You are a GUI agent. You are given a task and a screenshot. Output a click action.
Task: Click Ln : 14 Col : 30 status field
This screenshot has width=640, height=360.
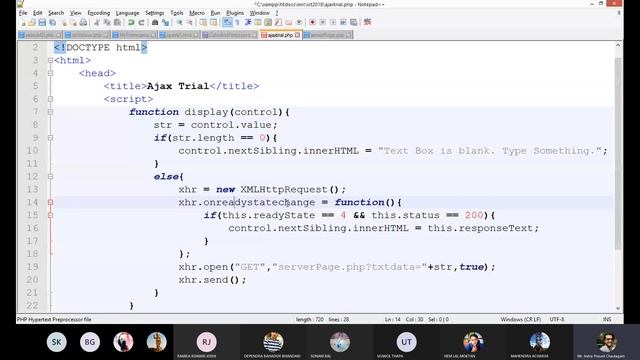(x=404, y=320)
